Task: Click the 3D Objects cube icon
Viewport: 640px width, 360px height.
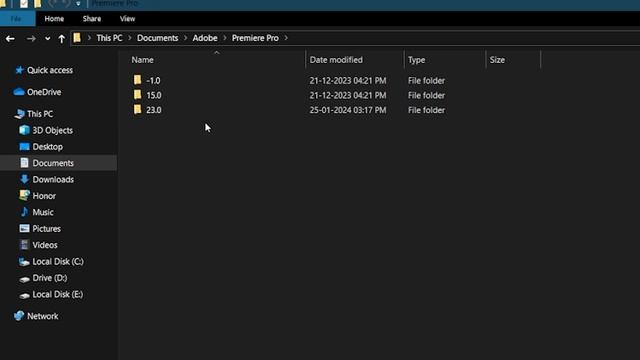Action: (x=24, y=130)
